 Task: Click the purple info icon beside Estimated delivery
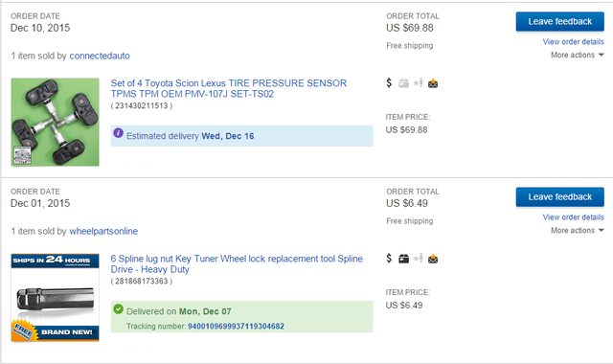(118, 133)
